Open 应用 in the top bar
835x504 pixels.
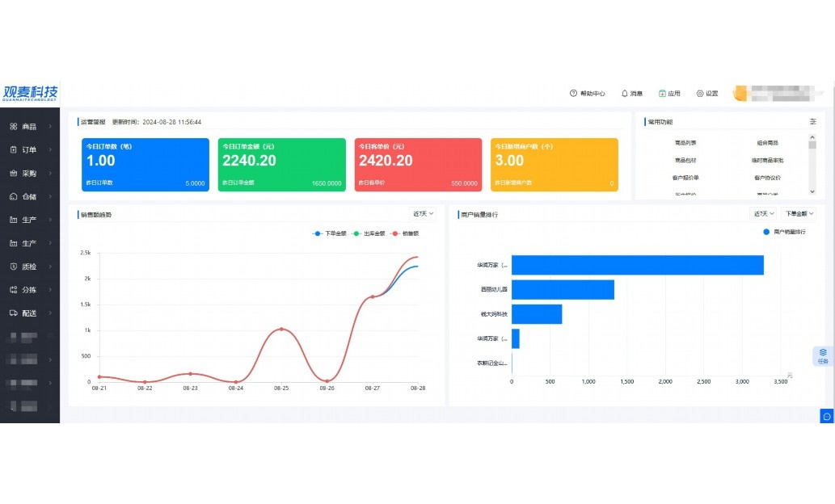669,94
